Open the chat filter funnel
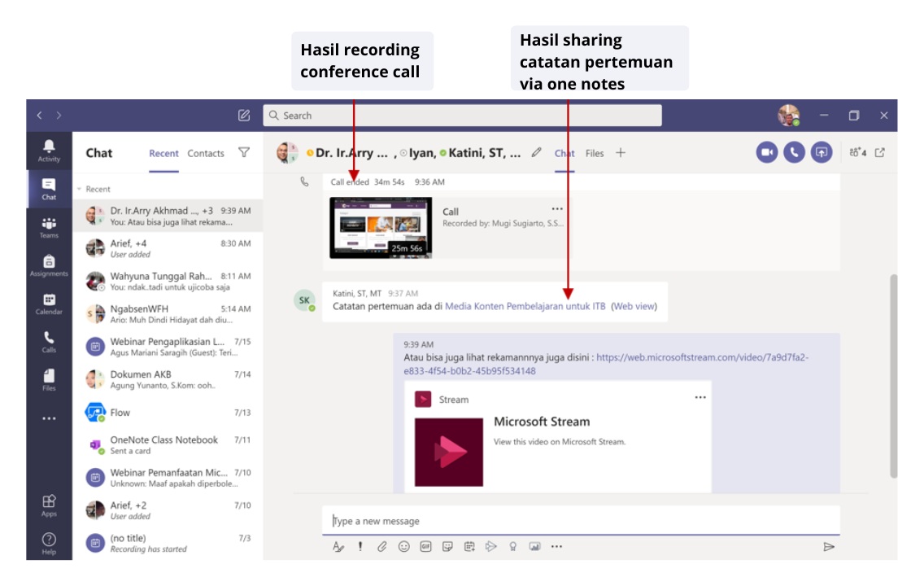 [x=243, y=152]
